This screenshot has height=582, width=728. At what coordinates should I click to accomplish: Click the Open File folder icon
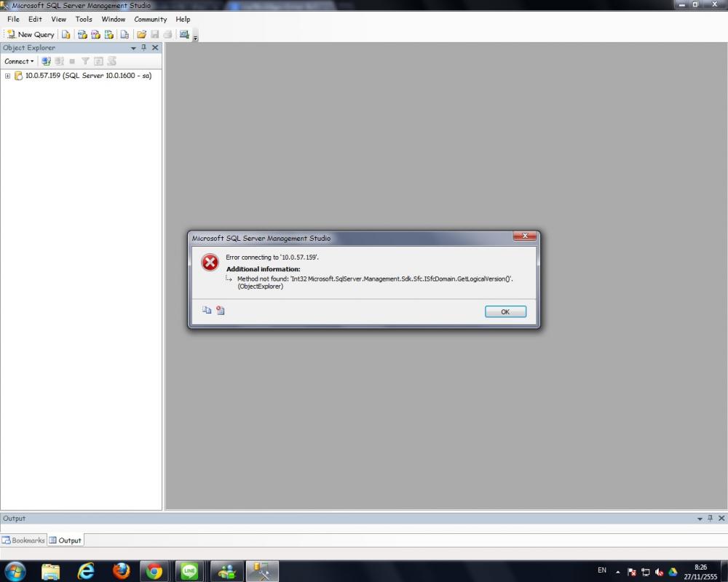click(x=142, y=34)
